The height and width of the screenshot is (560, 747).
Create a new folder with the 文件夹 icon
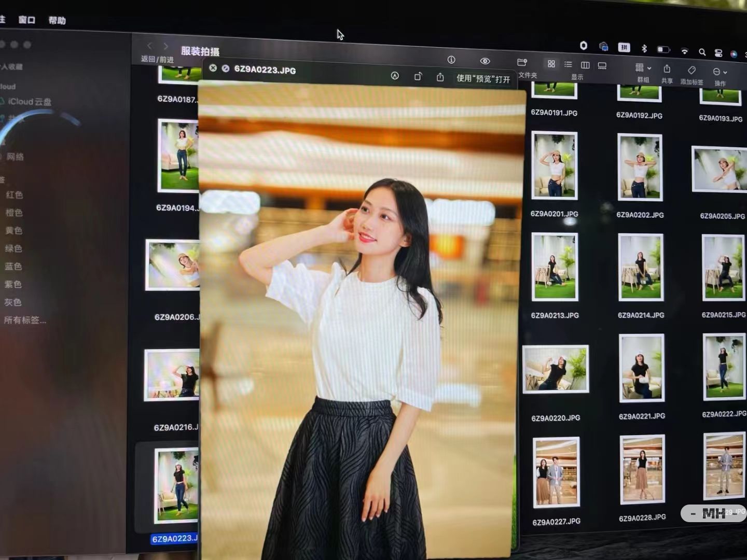coord(522,62)
